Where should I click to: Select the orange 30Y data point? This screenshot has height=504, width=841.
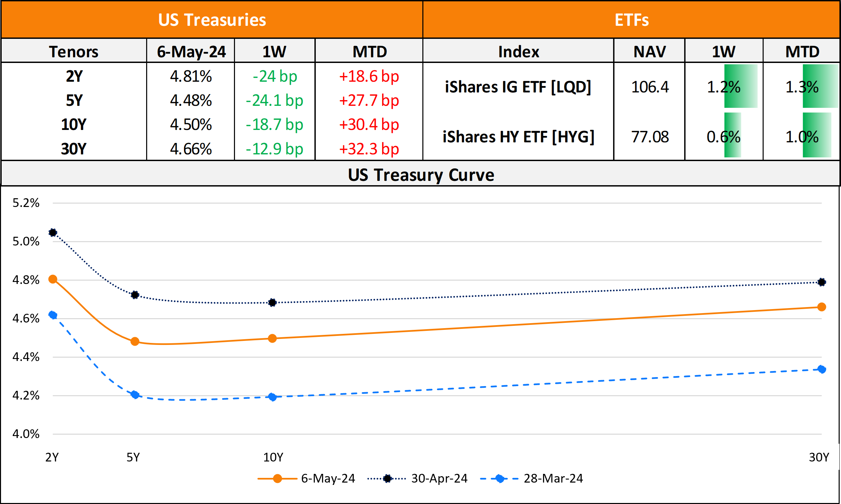tap(822, 307)
